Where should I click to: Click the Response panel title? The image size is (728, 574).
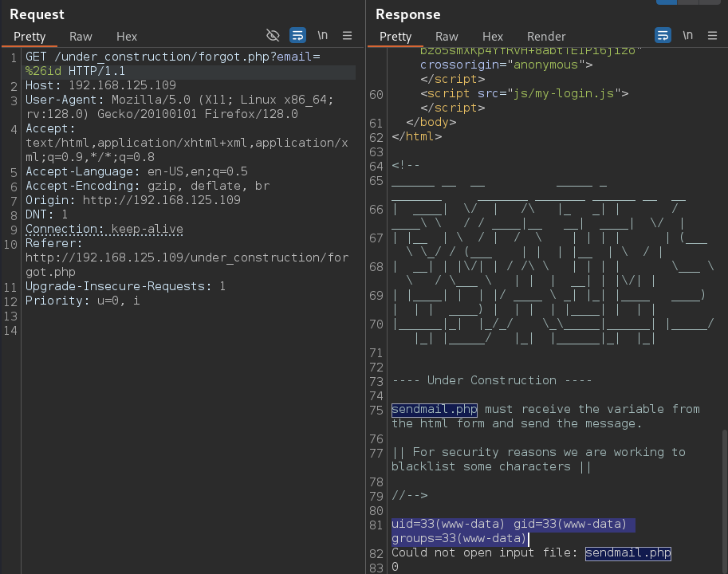(x=407, y=14)
